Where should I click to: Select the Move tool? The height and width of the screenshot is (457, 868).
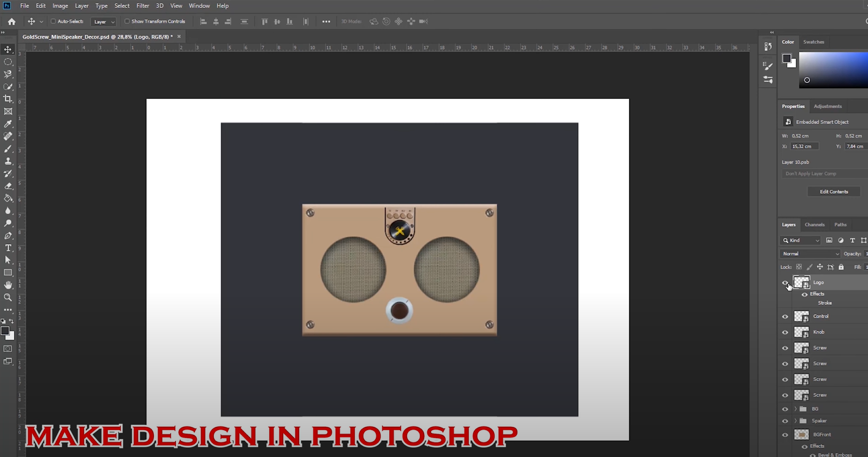click(x=8, y=49)
